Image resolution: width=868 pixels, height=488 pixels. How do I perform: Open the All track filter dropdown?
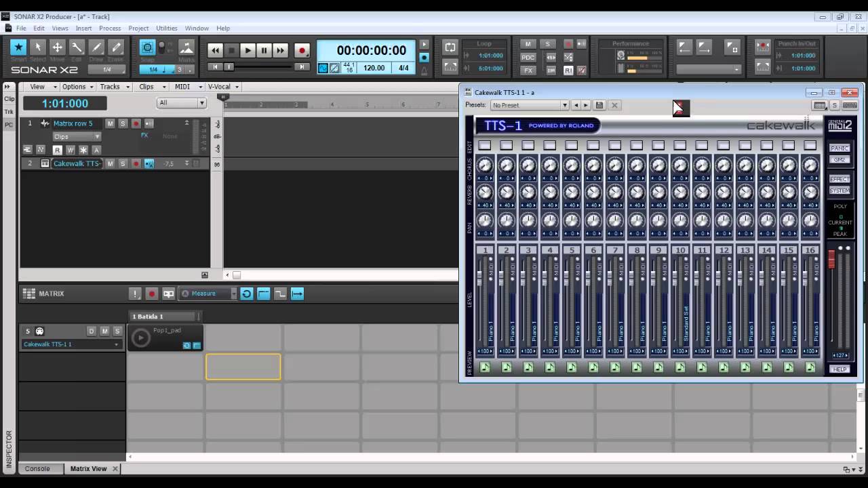[x=182, y=103]
